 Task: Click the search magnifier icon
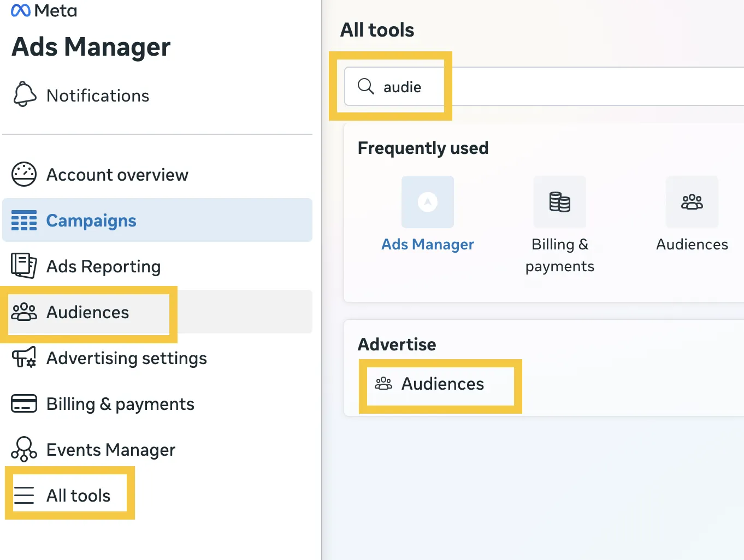coord(365,86)
